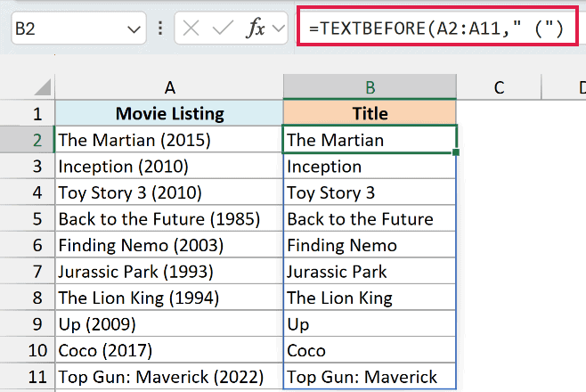The image size is (586, 392).
Task: Click cell 'Jurassic Park (1993)'
Action: pyautogui.click(x=169, y=272)
